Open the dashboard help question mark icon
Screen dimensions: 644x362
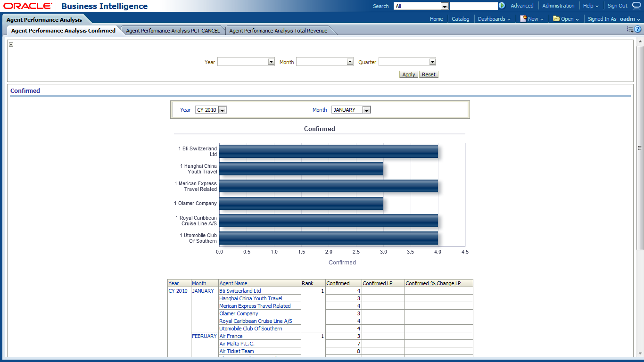click(638, 29)
